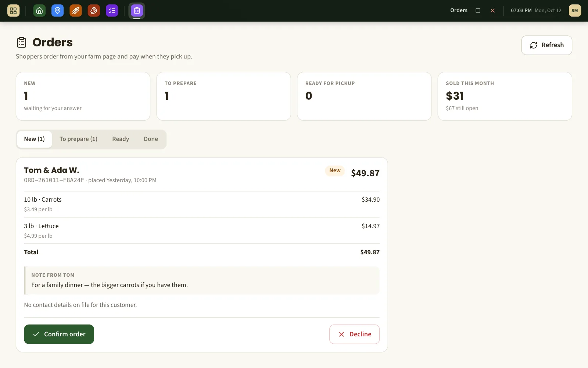588x368 pixels.
Task: Click the No contact details message
Action: (x=80, y=305)
